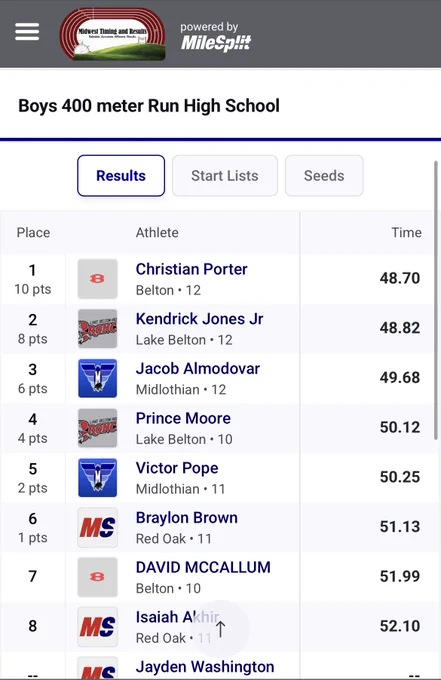The height and width of the screenshot is (680, 441).
Task: Click the Time column header
Action: click(x=406, y=232)
